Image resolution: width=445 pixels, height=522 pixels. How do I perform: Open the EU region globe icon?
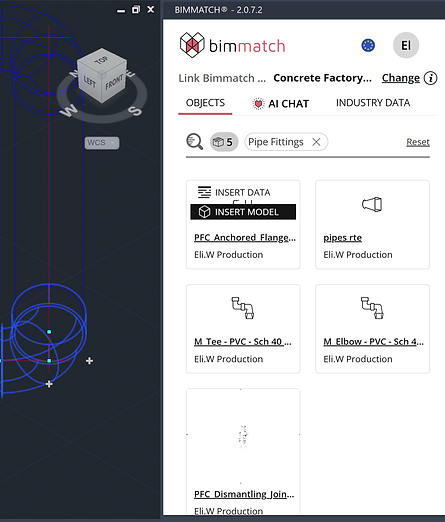point(368,45)
